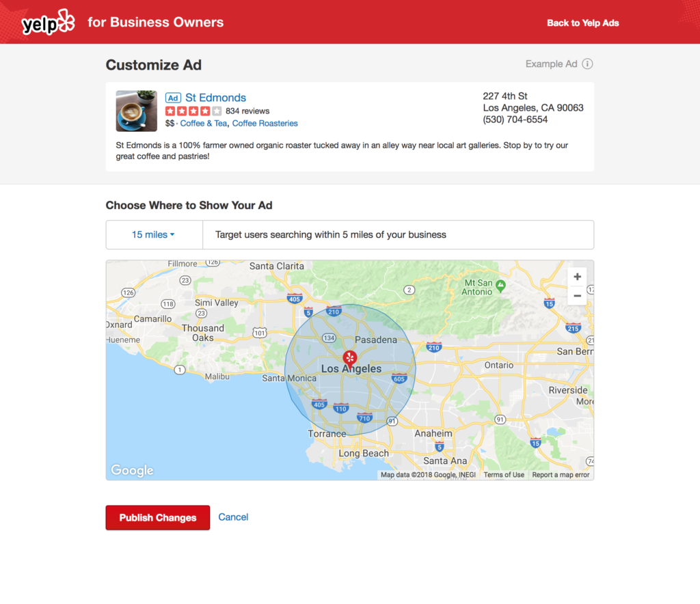This screenshot has width=700, height=604.
Task: Open the map Terms of Use
Action: tap(504, 473)
